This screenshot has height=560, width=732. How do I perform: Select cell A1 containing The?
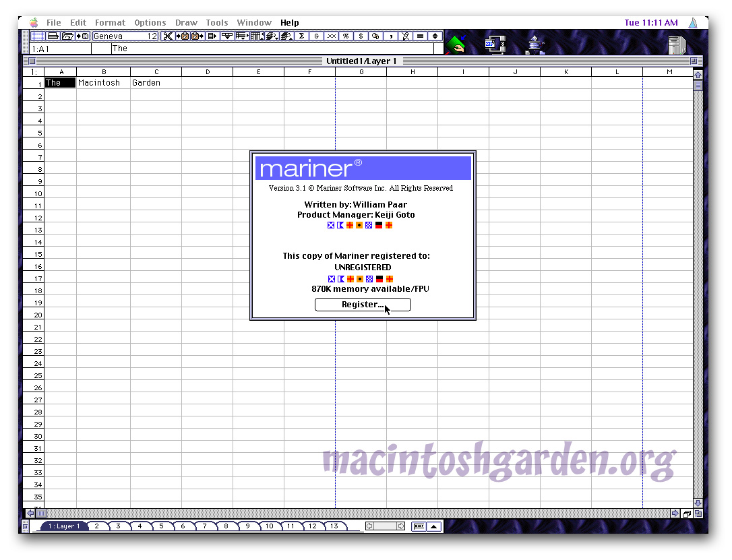point(60,83)
